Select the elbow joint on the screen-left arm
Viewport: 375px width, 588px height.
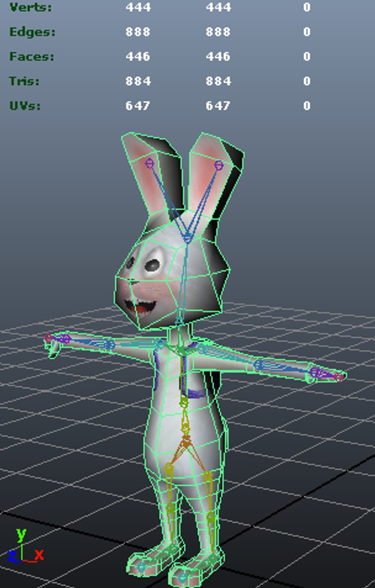click(108, 344)
